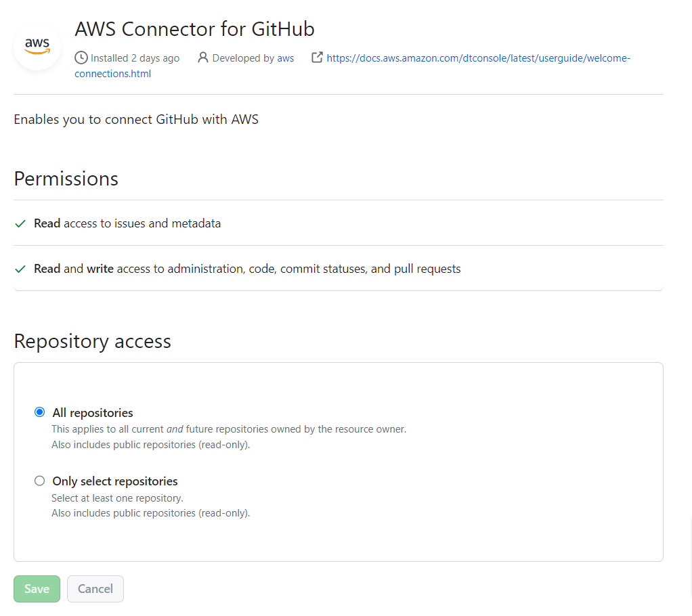The height and width of the screenshot is (616, 692).
Task: Select the All repositories radio button
Action: tap(40, 412)
